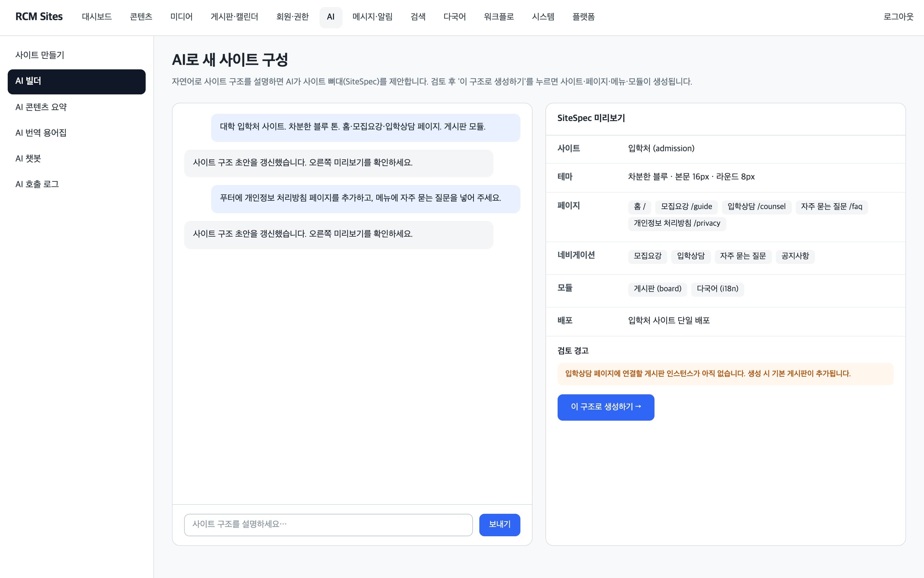Open the 다국어 menu item
This screenshot has height=578, width=924.
tap(454, 17)
